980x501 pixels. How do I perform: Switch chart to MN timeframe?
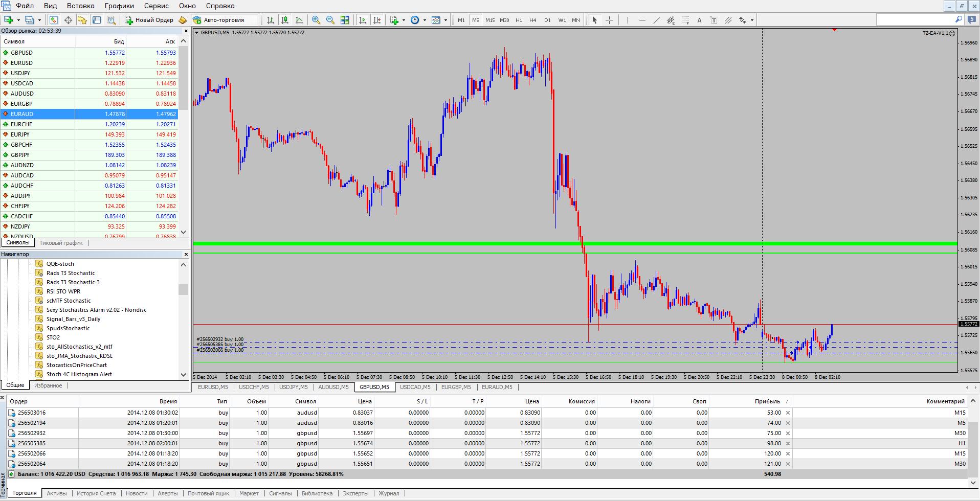576,20
